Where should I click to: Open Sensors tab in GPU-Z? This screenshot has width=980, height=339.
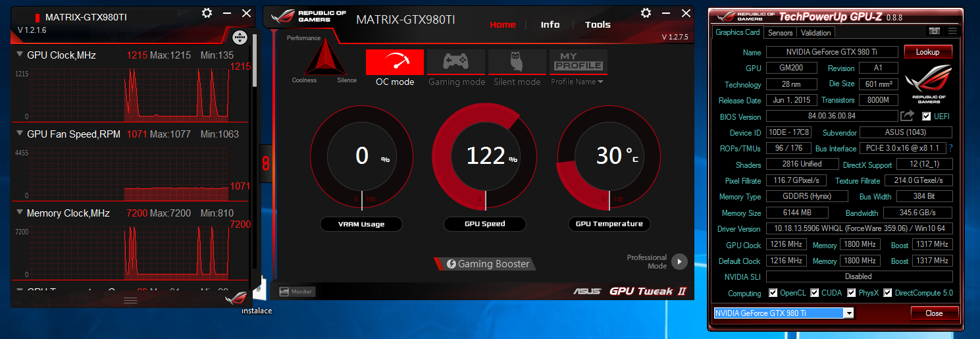(x=781, y=32)
